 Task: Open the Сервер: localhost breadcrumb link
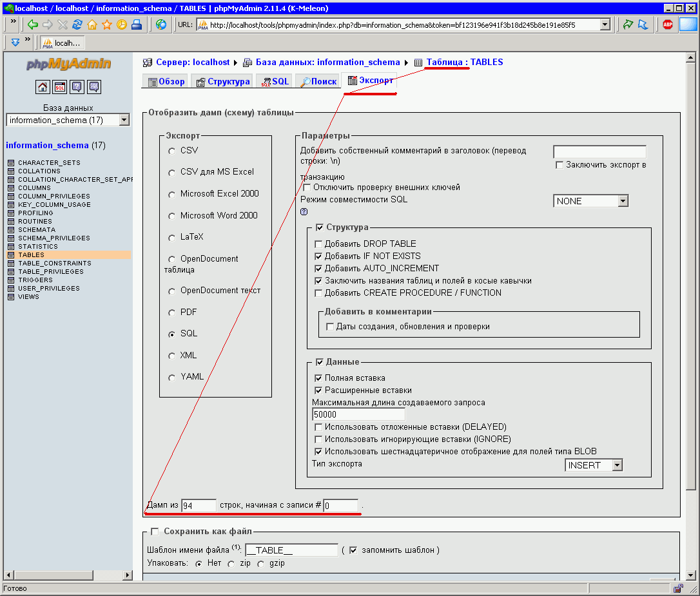[x=193, y=62]
